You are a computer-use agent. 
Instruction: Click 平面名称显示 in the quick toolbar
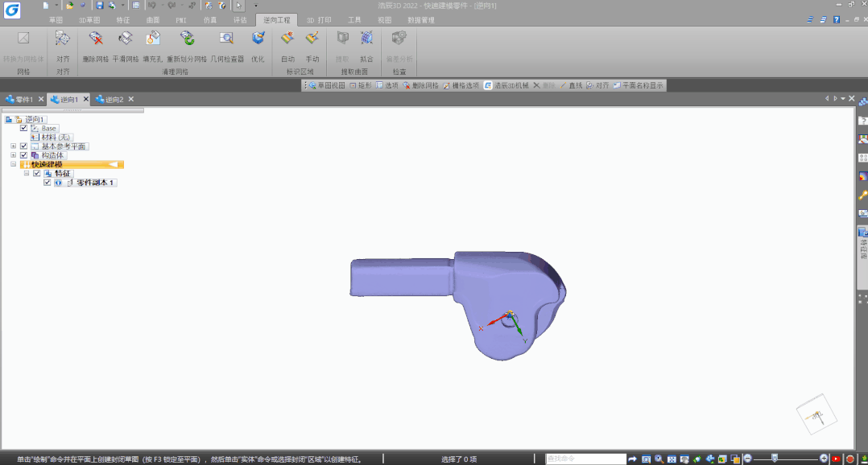click(x=639, y=85)
